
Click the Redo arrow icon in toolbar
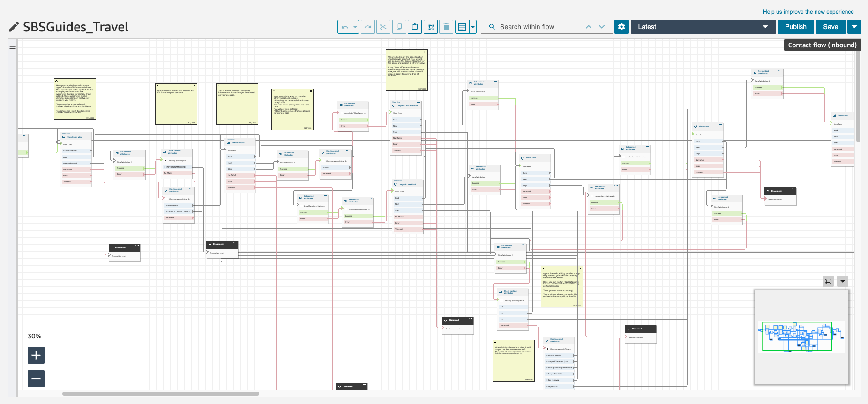click(x=368, y=27)
